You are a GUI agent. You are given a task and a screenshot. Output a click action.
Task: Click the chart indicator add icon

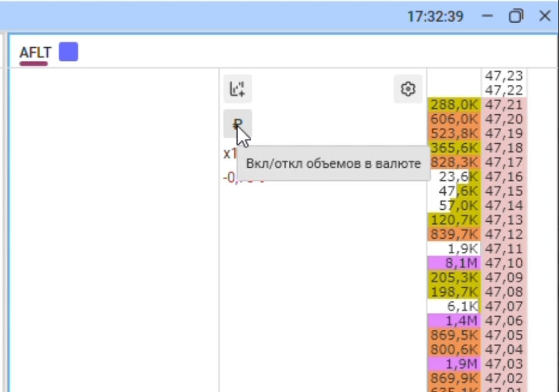(237, 89)
